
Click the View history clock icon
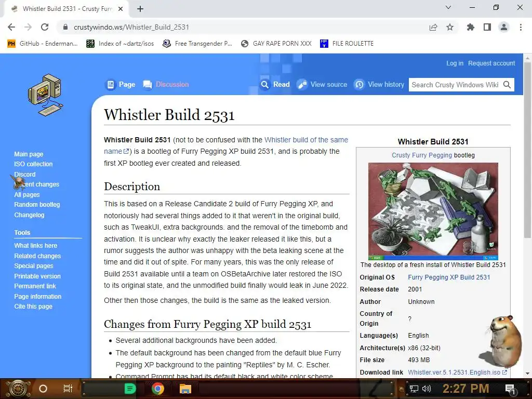point(360,85)
